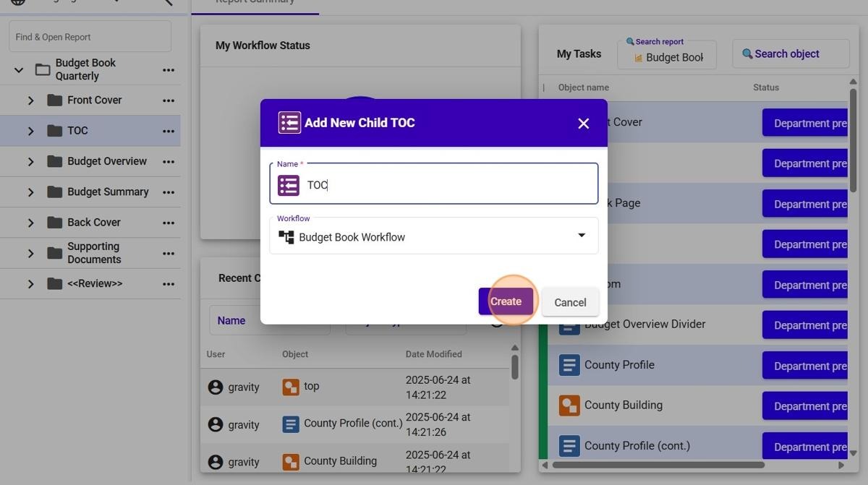Click the Date Modified column header
The height and width of the screenshot is (485, 868).
(x=433, y=354)
